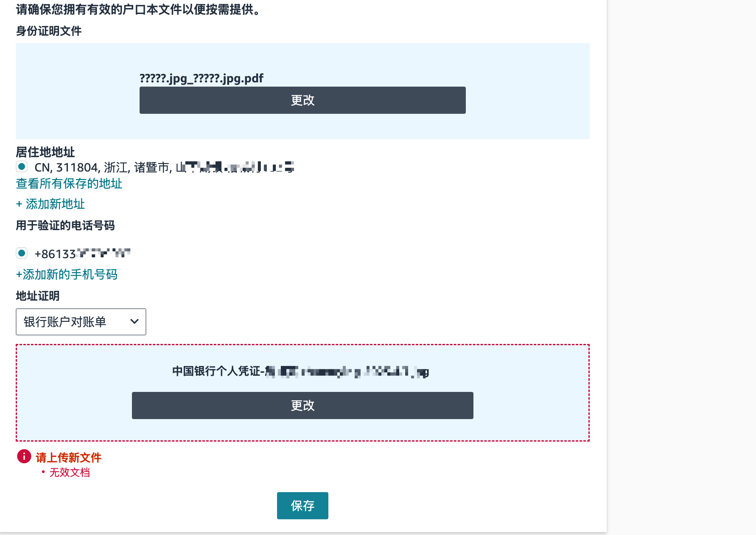Open 查看所有保存的地址 link
Image resolution: width=756 pixels, height=535 pixels.
tap(69, 183)
